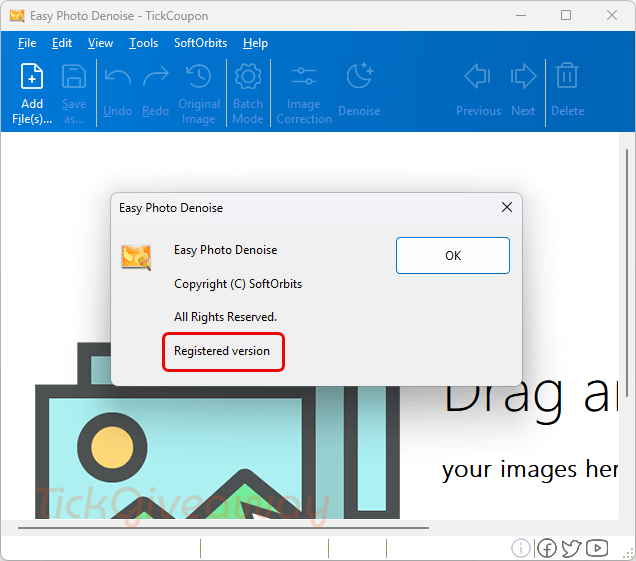Close the Easy Photo Denoise dialog
636x561 pixels.
[507, 207]
